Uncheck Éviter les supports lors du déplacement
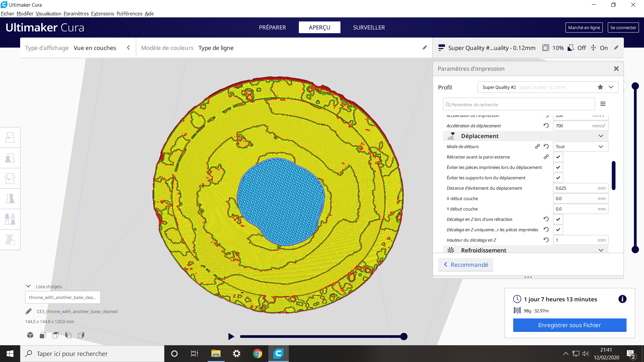 [558, 178]
